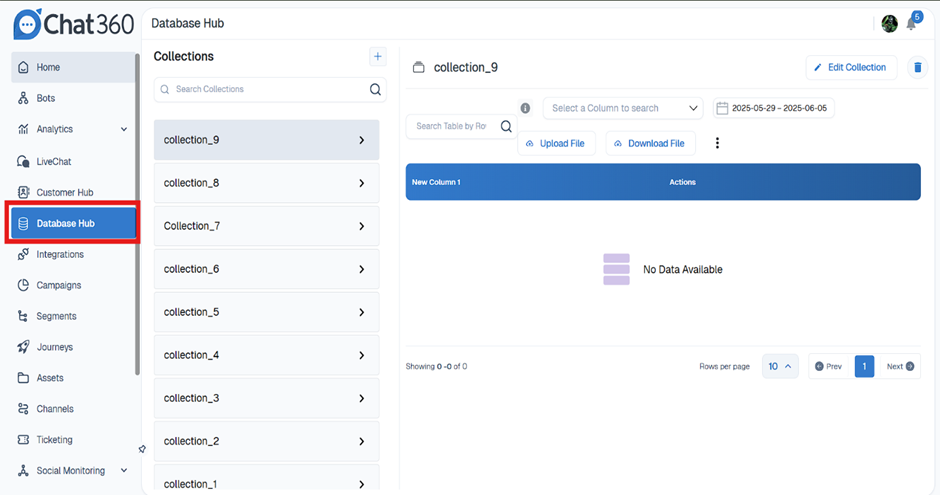Viewport: 940px width, 495px height.
Task: Open 'Select a Column to search' dropdown
Action: [x=623, y=108]
